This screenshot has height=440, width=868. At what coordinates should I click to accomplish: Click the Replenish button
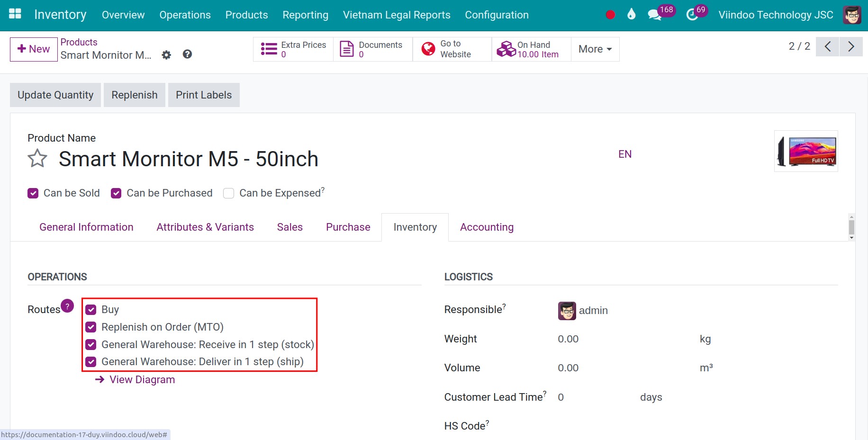[134, 95]
